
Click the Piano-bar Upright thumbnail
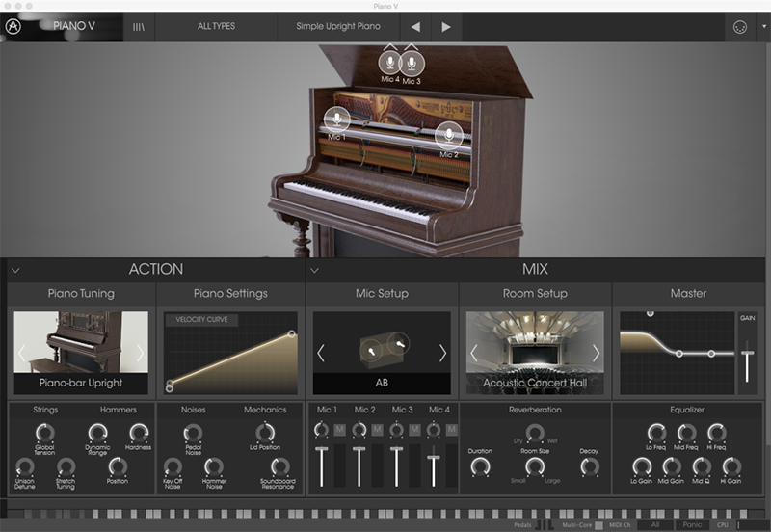tap(81, 353)
